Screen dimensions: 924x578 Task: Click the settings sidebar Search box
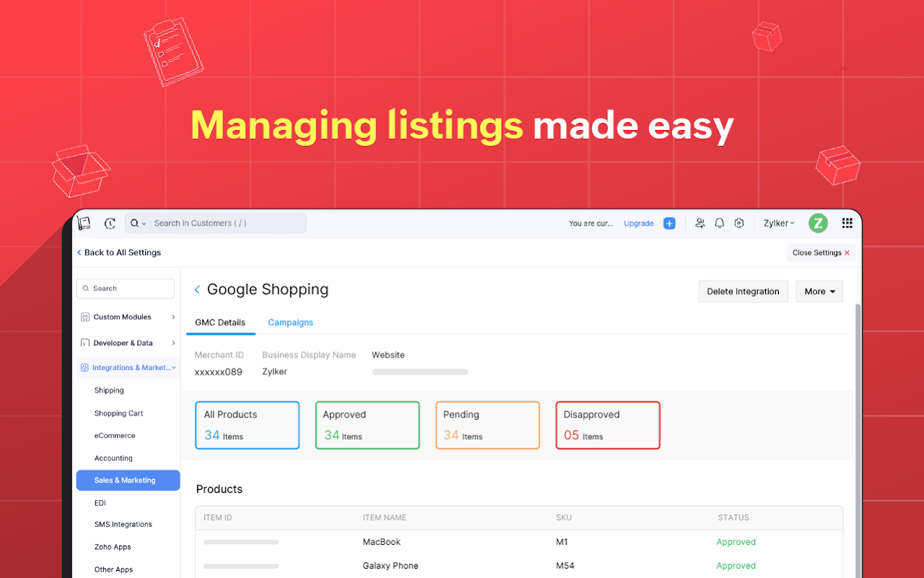coord(126,288)
